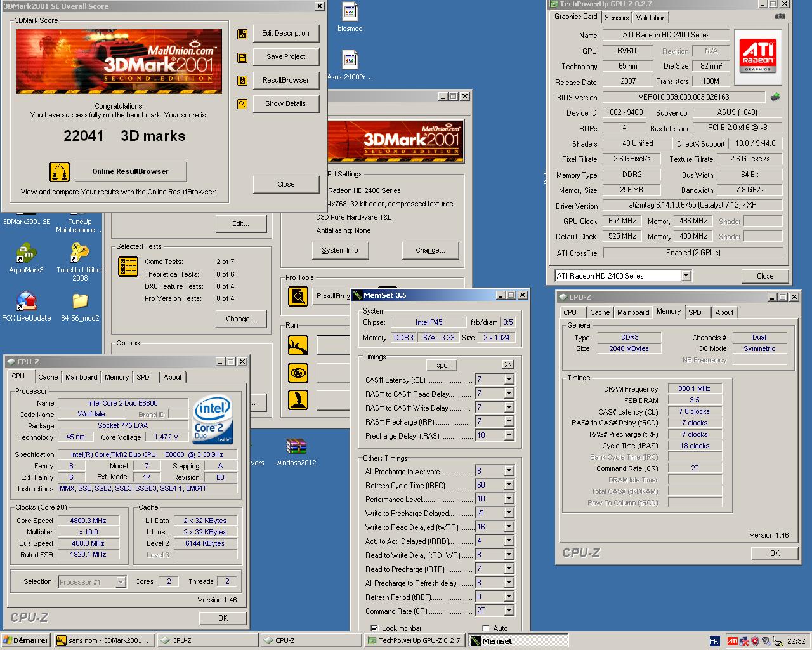Click the Run Demo eye icon

(x=298, y=373)
